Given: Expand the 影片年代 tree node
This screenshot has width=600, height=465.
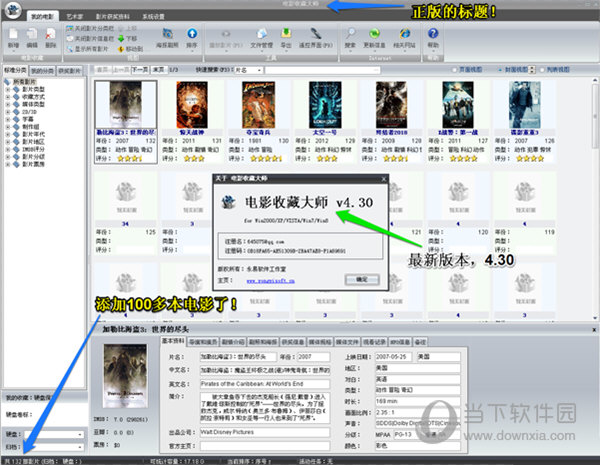Looking at the screenshot, I should [x=8, y=134].
